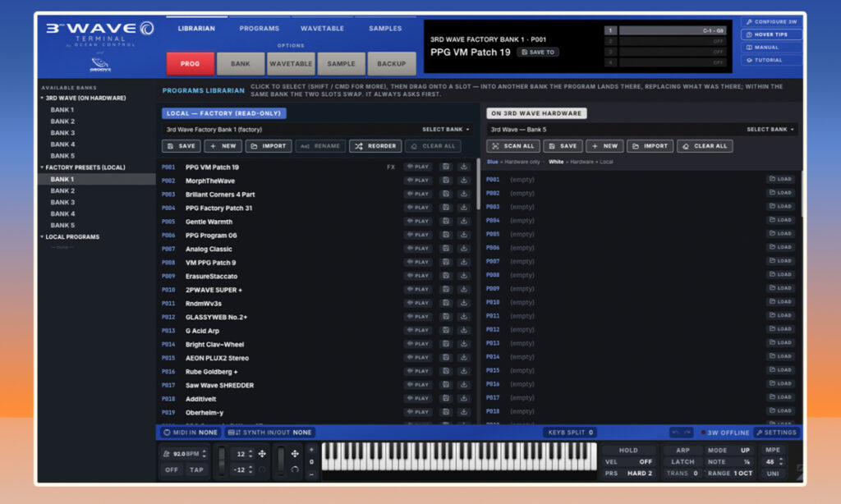Screen dimensions: 841x504
Task: Collapse LOCAL PROGRAMS tree section
Action: 71,236
